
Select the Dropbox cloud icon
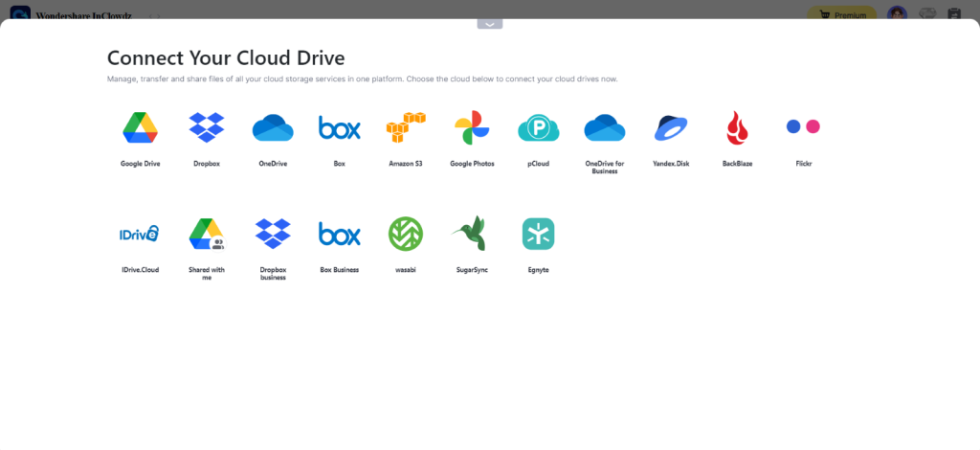click(207, 127)
